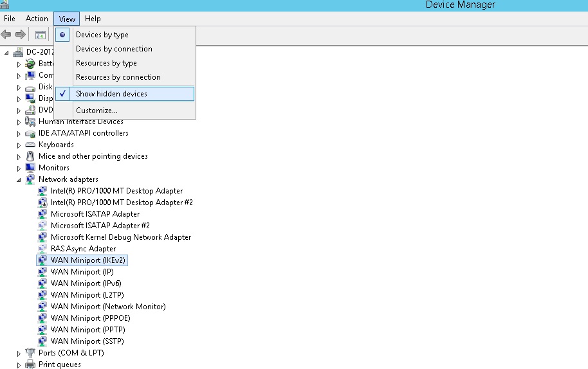Collapse the Network adapters category arrow
The width and height of the screenshot is (588, 369).
click(19, 180)
